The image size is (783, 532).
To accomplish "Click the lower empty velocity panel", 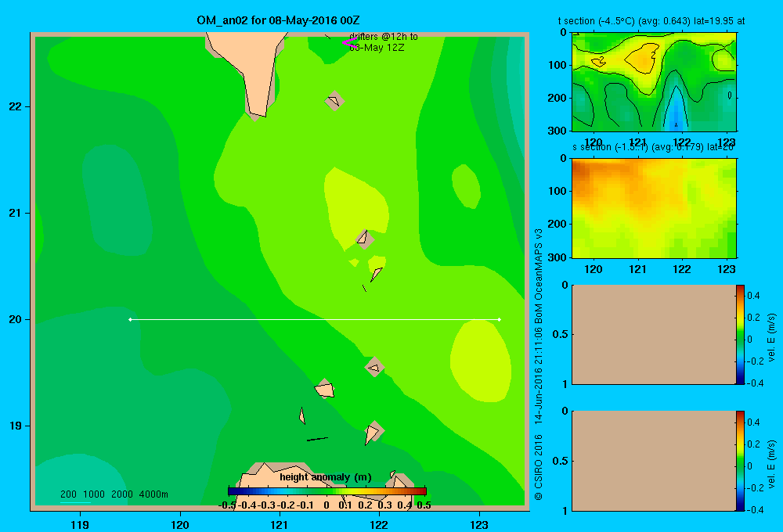I will tap(654, 461).
